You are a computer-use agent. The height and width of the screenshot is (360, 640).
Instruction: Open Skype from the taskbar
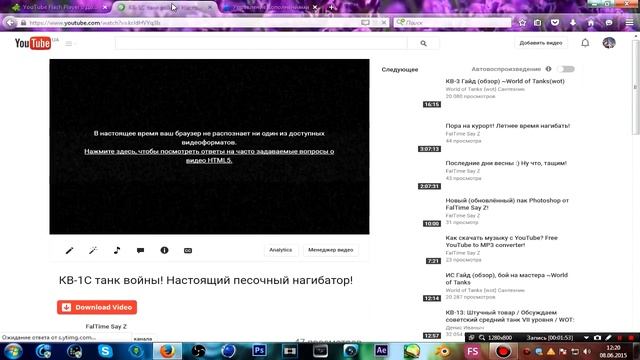105,351
